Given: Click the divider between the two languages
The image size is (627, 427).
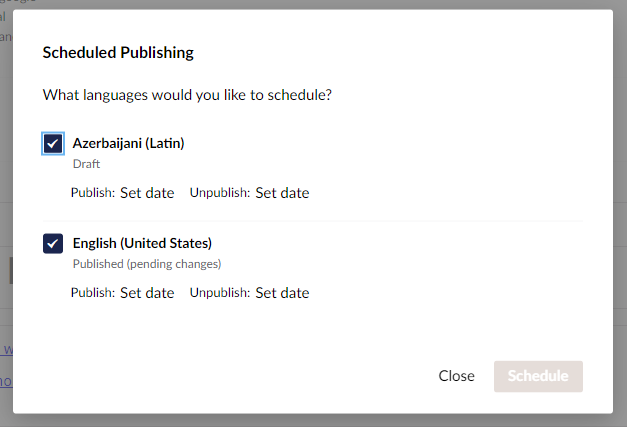Looking at the screenshot, I should 312,221.
